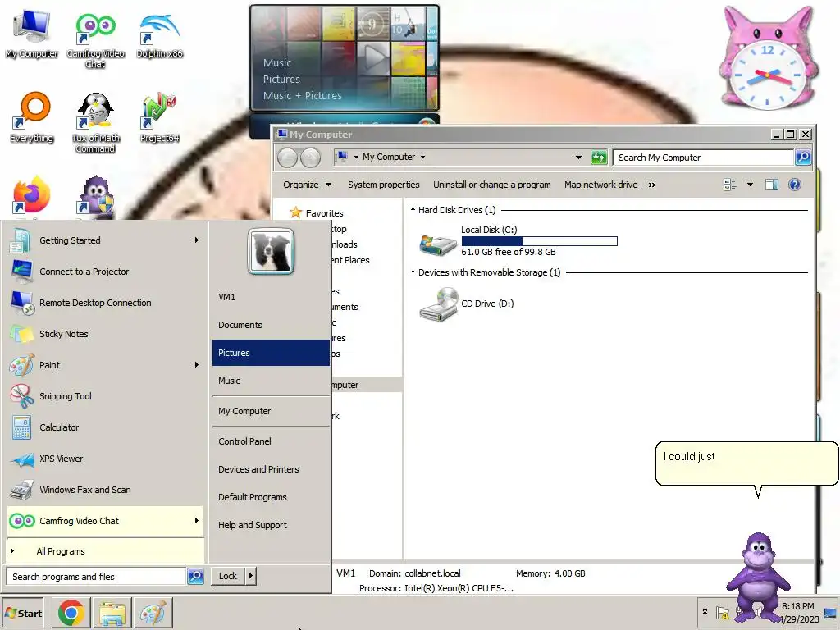Viewport: 840px width, 630px height.
Task: Click Map network drive
Action: point(600,185)
